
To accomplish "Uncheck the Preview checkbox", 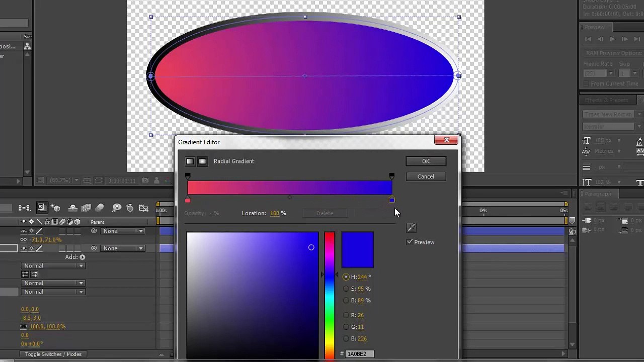I will 410,242.
